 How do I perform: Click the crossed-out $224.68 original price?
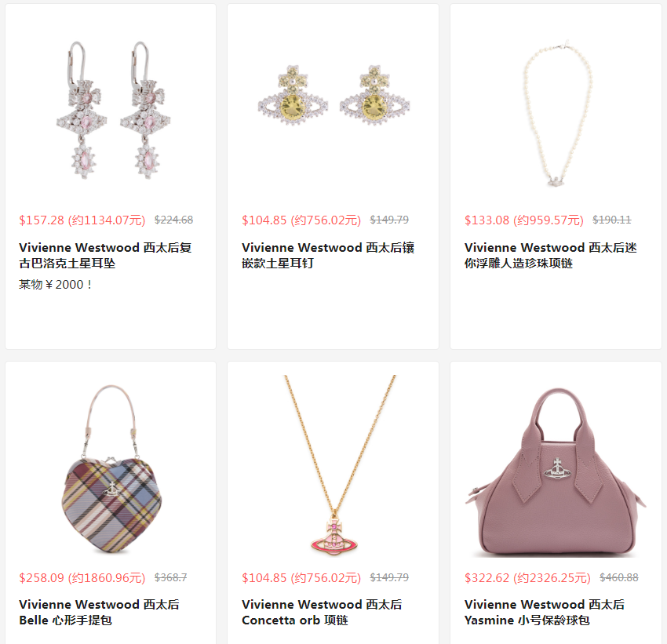click(173, 220)
